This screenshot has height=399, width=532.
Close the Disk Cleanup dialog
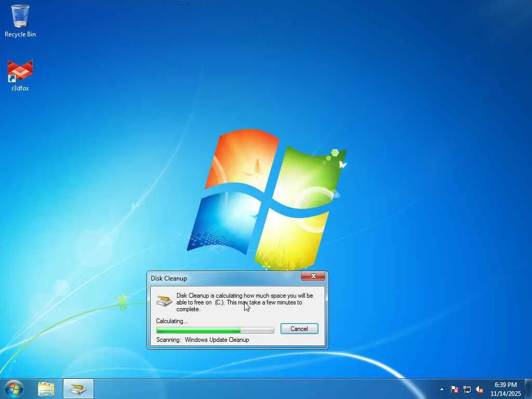(x=313, y=276)
